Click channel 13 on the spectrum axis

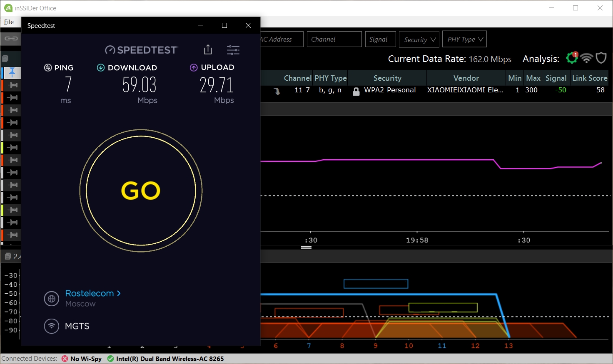[x=508, y=346]
